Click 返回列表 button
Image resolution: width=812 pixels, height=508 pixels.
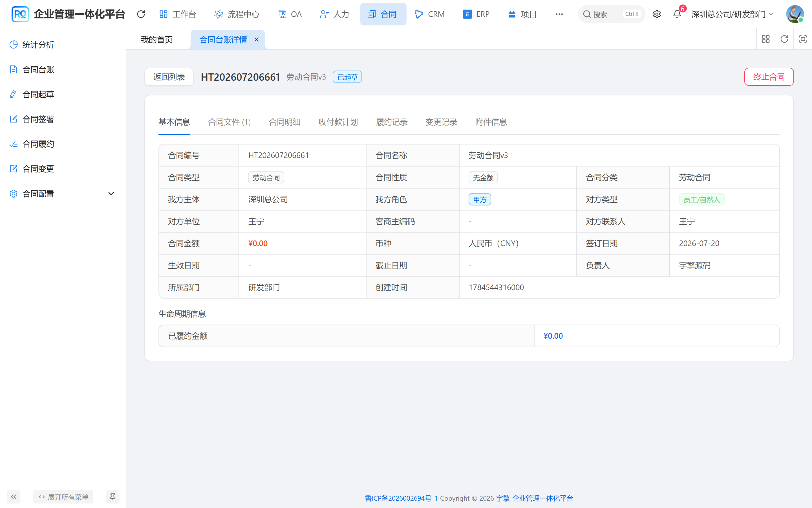pyautogui.click(x=169, y=77)
